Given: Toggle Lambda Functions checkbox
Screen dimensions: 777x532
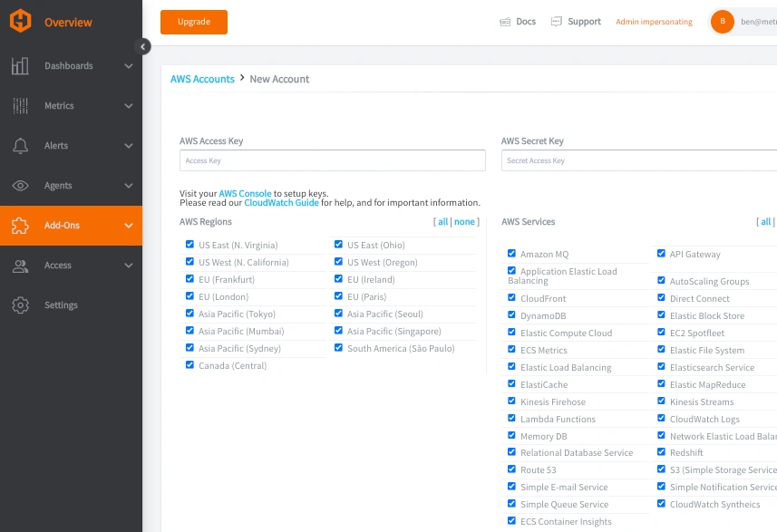Looking at the screenshot, I should coord(512,419).
